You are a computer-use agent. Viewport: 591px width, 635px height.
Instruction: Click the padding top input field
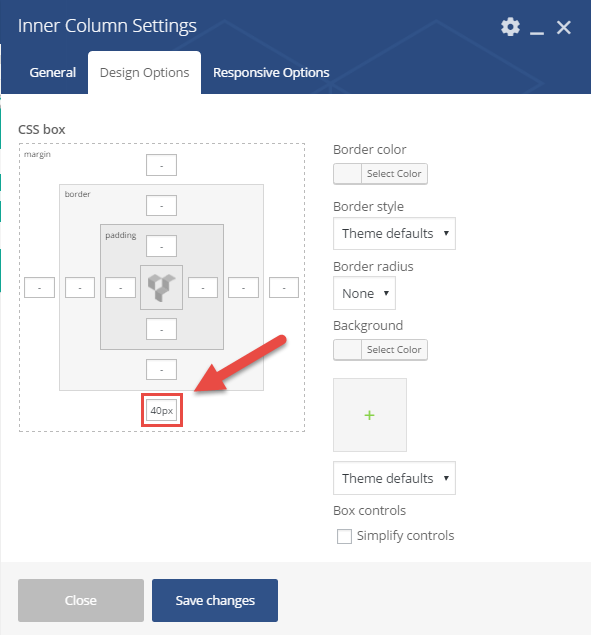tap(161, 246)
